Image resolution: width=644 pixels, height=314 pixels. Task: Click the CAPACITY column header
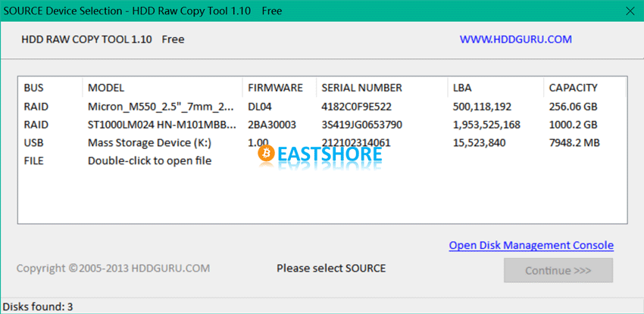[x=584, y=88]
